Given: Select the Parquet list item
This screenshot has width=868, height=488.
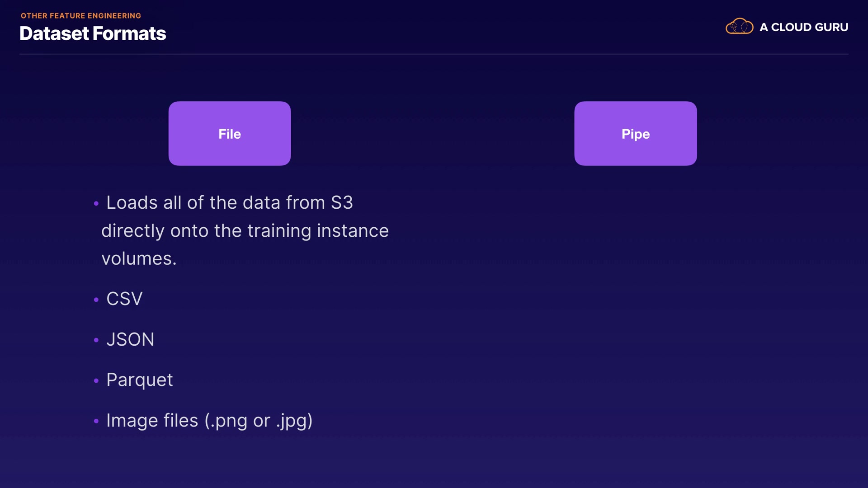Looking at the screenshot, I should [x=139, y=380].
